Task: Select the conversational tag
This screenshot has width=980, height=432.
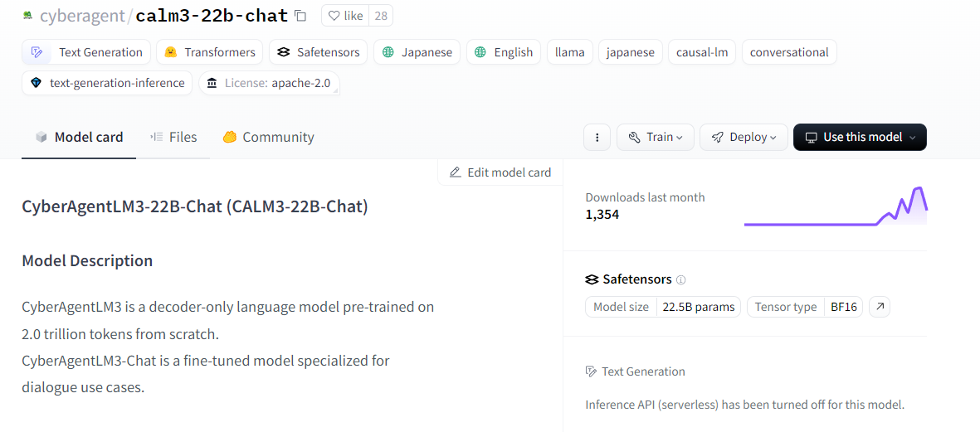Action: 789,51
